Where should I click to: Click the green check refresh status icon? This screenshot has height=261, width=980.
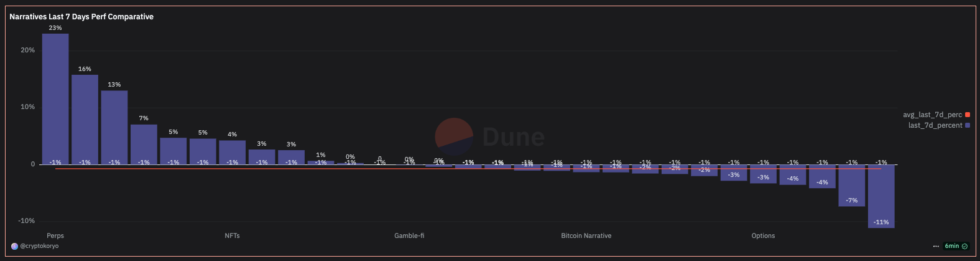point(964,246)
